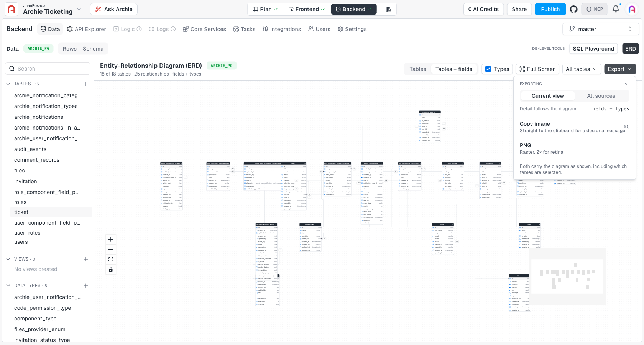This screenshot has height=345, width=644.
Task: Open the SQL Playground
Action: click(593, 49)
